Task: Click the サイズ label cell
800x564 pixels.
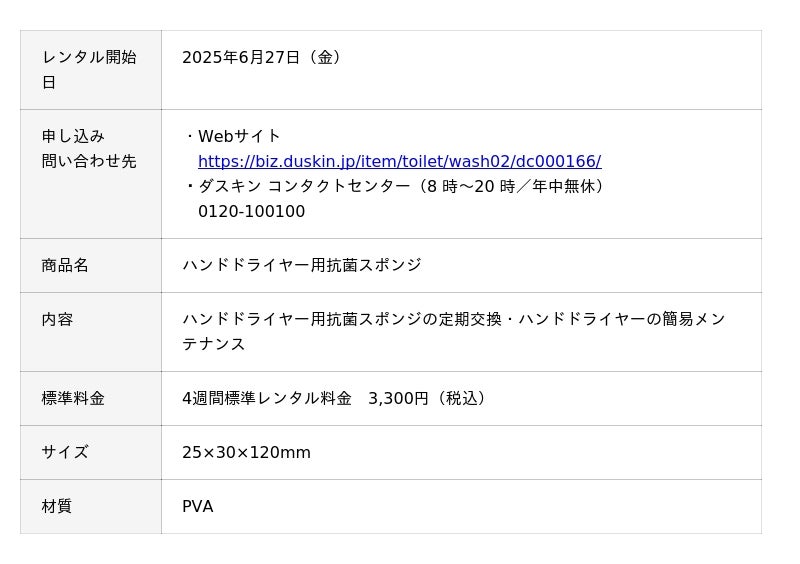Action: click(x=91, y=453)
